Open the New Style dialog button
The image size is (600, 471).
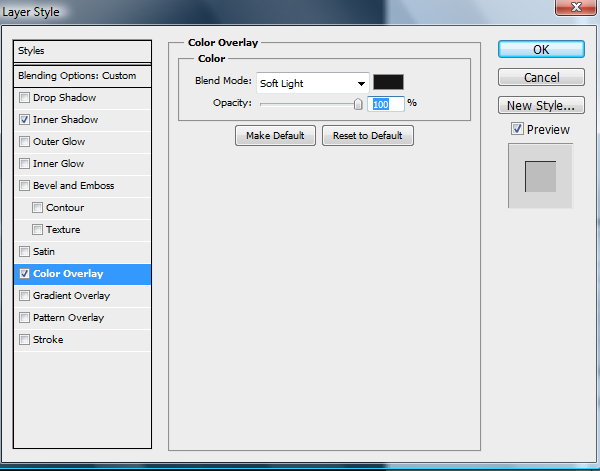(541, 105)
